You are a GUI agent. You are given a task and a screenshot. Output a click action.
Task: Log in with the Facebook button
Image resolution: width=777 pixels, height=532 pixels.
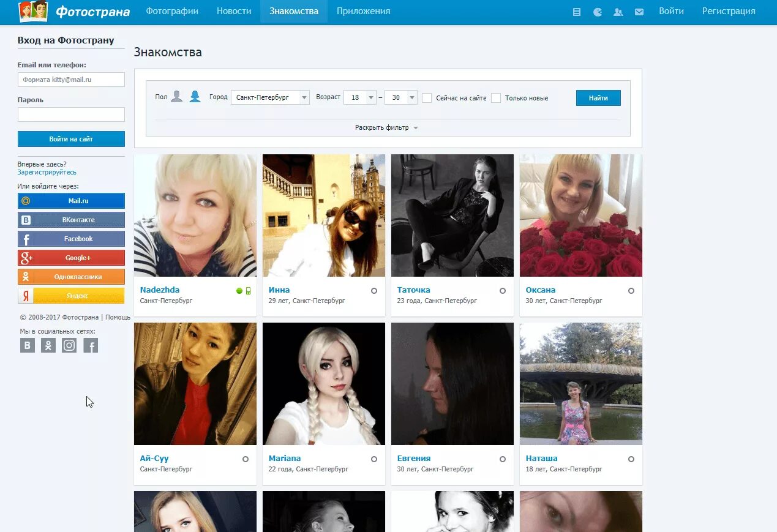pos(71,239)
